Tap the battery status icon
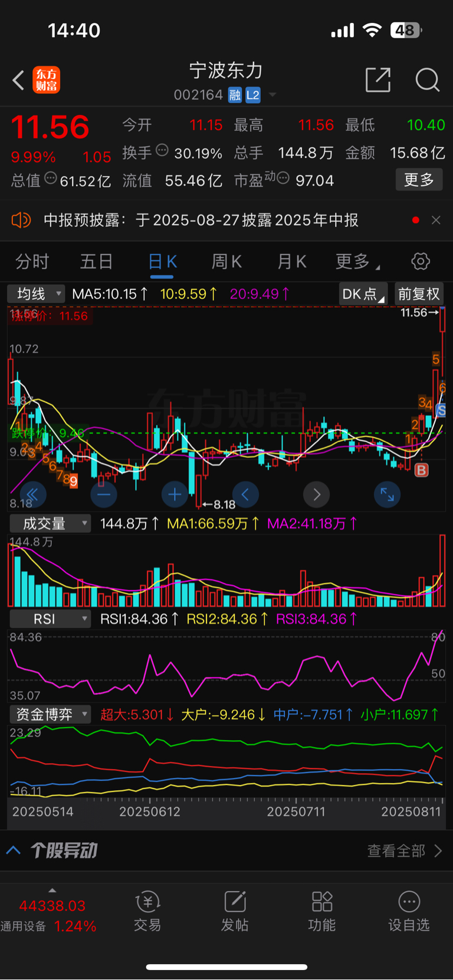 coord(406,30)
